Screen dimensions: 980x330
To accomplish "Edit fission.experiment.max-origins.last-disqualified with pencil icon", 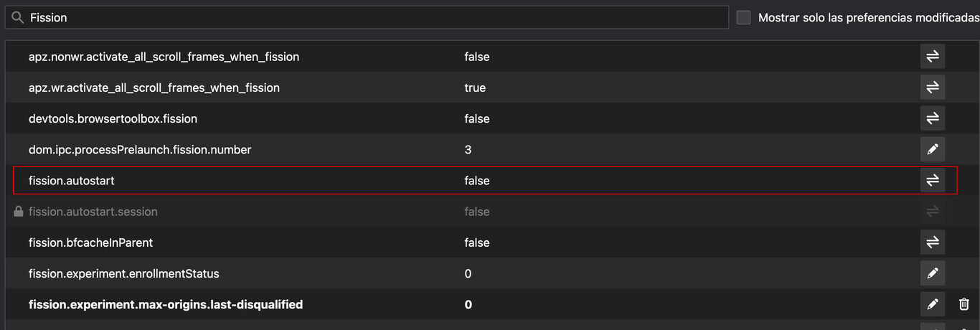I will (x=932, y=305).
